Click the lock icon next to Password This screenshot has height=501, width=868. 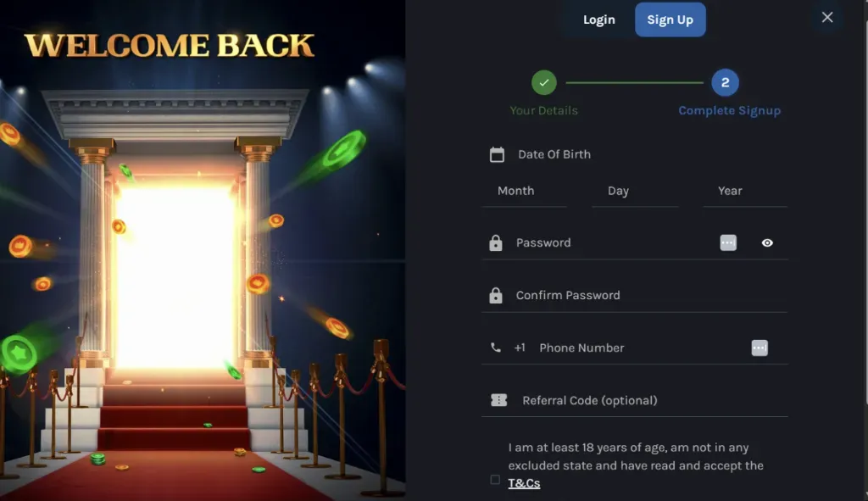[495, 242]
